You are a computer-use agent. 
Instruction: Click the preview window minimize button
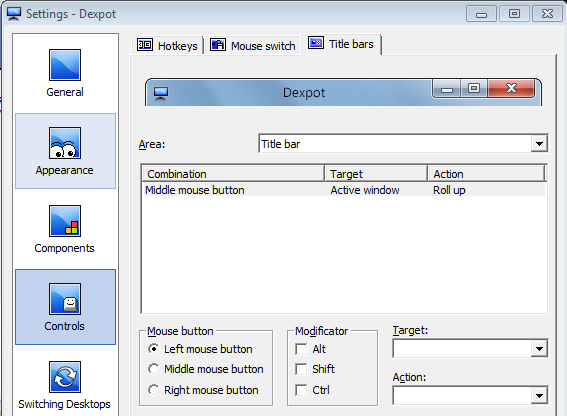tap(447, 89)
